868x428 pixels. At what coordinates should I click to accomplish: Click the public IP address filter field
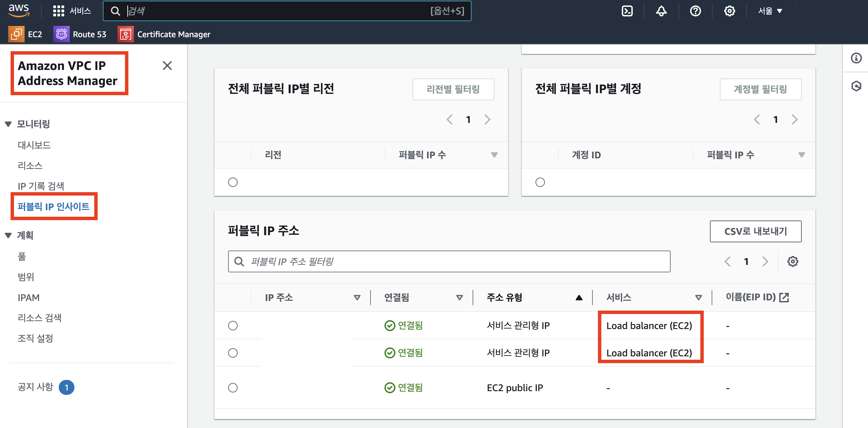click(449, 261)
